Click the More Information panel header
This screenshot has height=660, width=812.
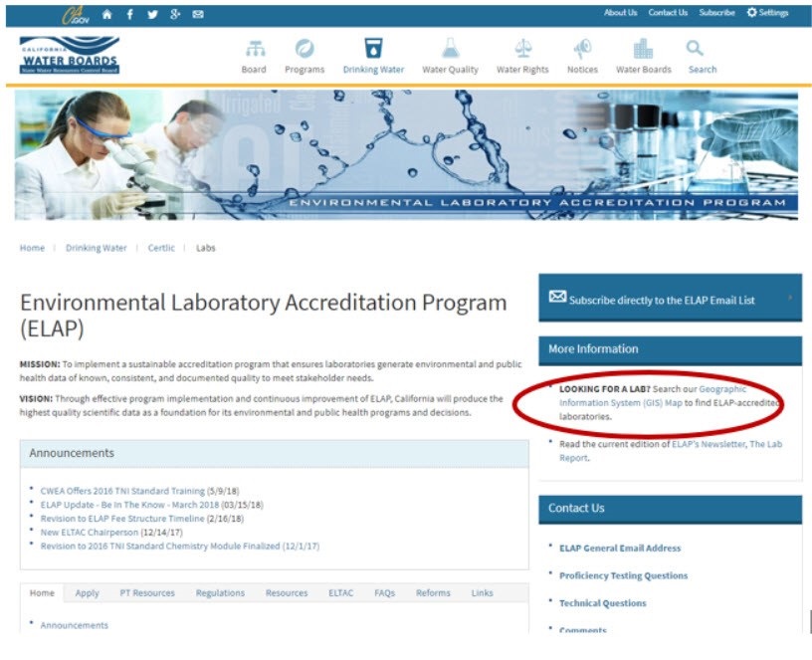(x=670, y=349)
